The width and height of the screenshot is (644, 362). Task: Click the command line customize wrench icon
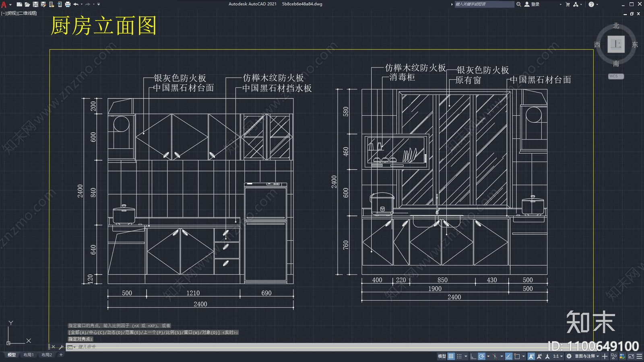click(61, 347)
